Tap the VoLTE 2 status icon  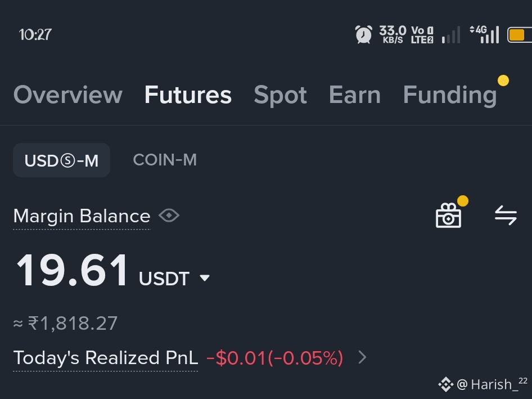coord(422,35)
